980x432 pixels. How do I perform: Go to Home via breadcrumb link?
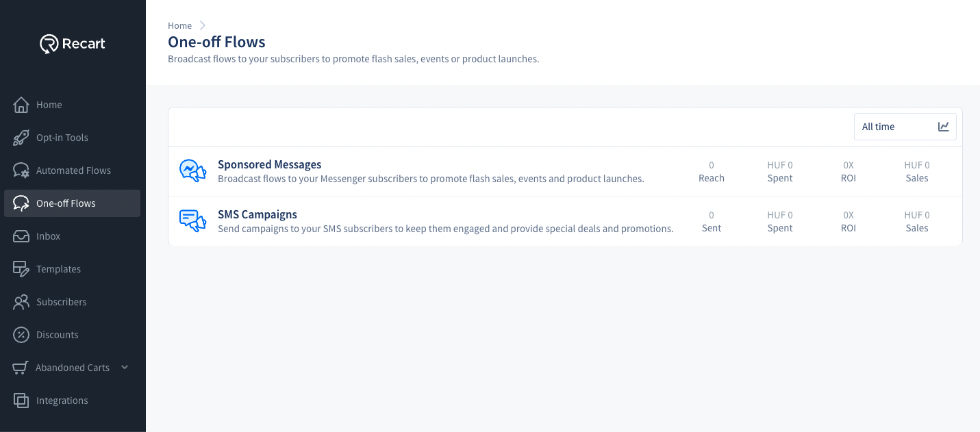(179, 25)
